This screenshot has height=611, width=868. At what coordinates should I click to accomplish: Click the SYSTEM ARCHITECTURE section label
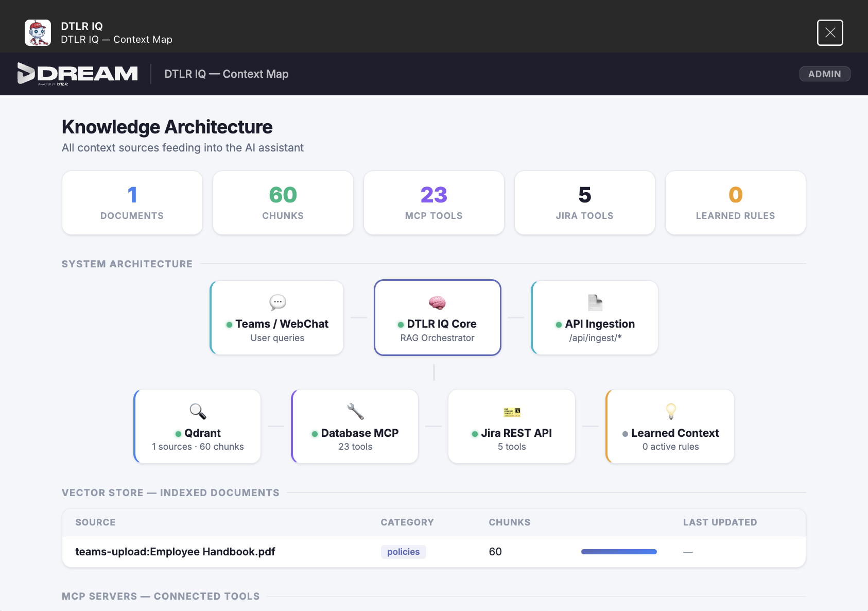pyautogui.click(x=127, y=264)
